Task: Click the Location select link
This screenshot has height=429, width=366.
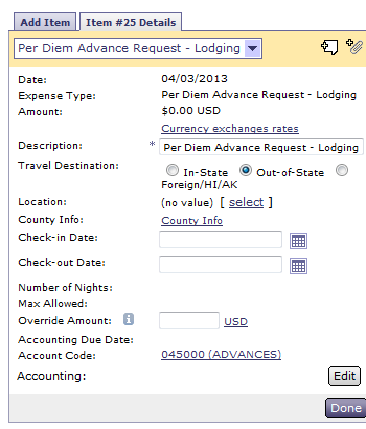Action: coord(246,202)
